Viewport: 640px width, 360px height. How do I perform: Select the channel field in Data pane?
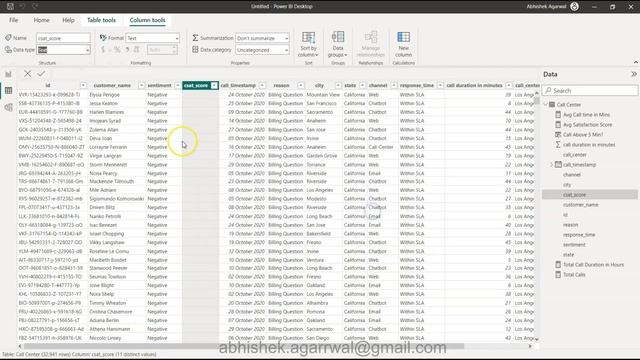coord(571,175)
